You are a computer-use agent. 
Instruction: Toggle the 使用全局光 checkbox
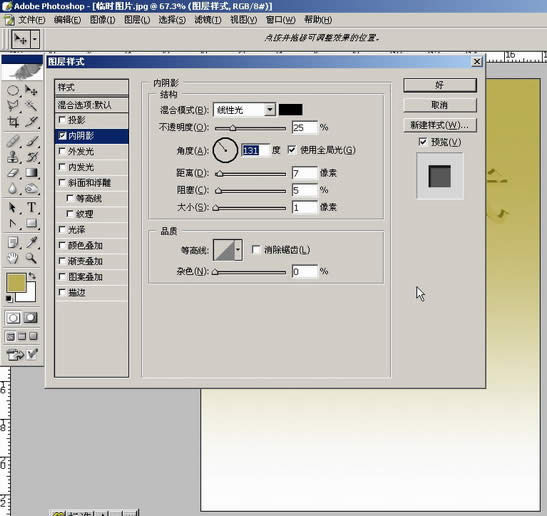tap(292, 150)
